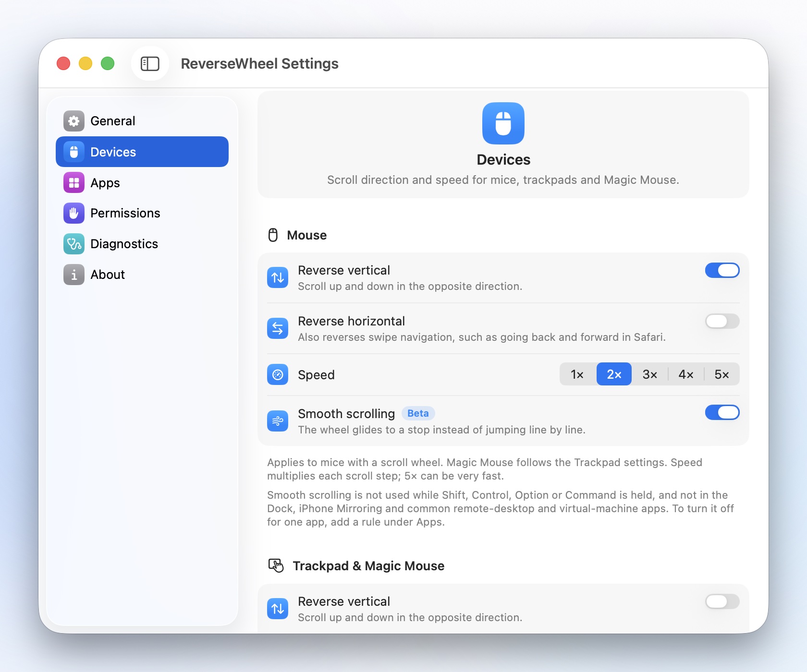Click the yellow minimize window button
The height and width of the screenshot is (672, 807).
[86, 63]
